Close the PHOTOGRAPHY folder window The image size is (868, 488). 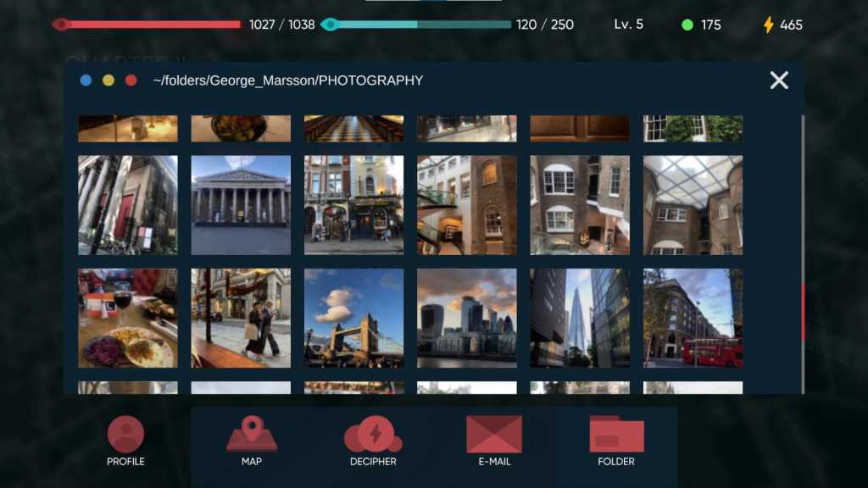coord(779,80)
